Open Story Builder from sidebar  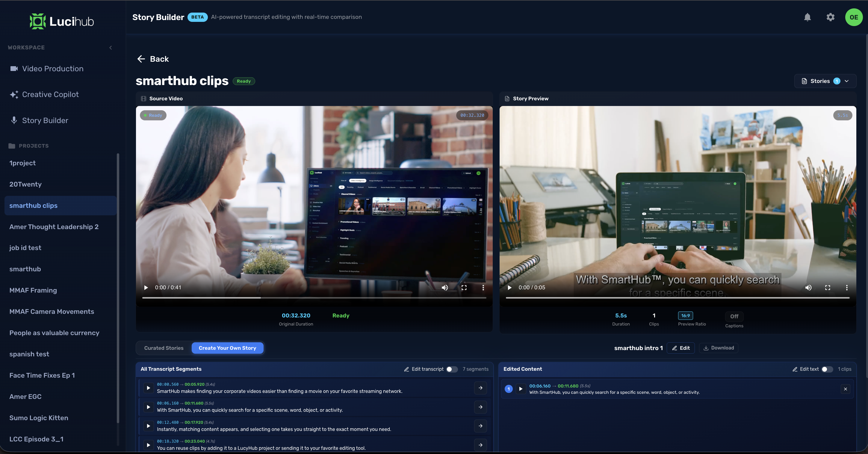pyautogui.click(x=39, y=121)
